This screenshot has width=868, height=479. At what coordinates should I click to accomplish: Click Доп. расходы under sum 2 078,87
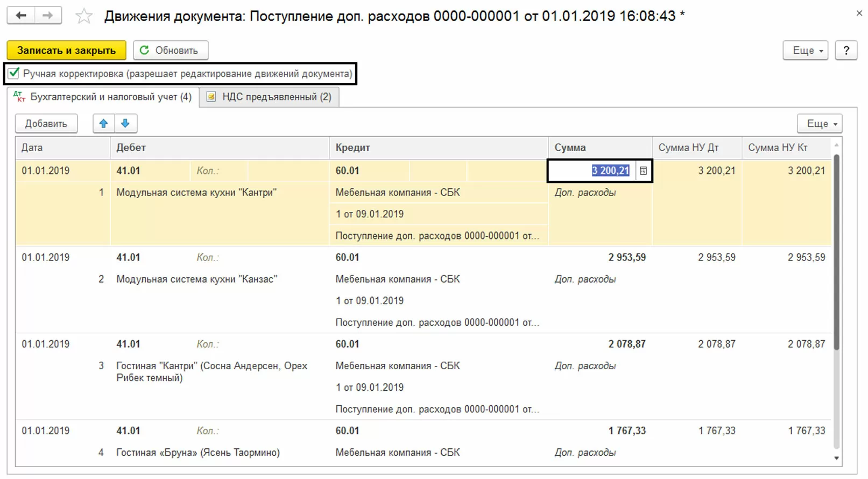(585, 366)
